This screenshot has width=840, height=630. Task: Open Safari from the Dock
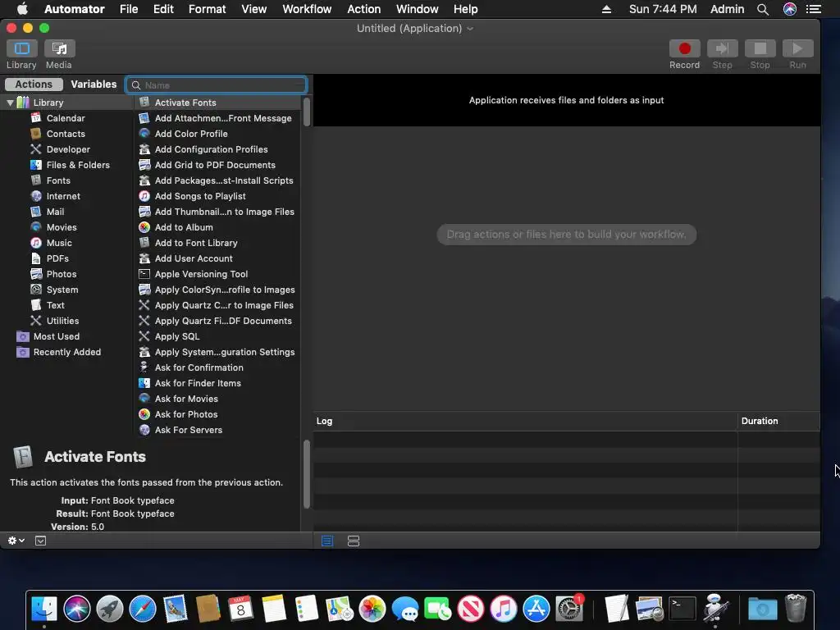[x=143, y=609]
